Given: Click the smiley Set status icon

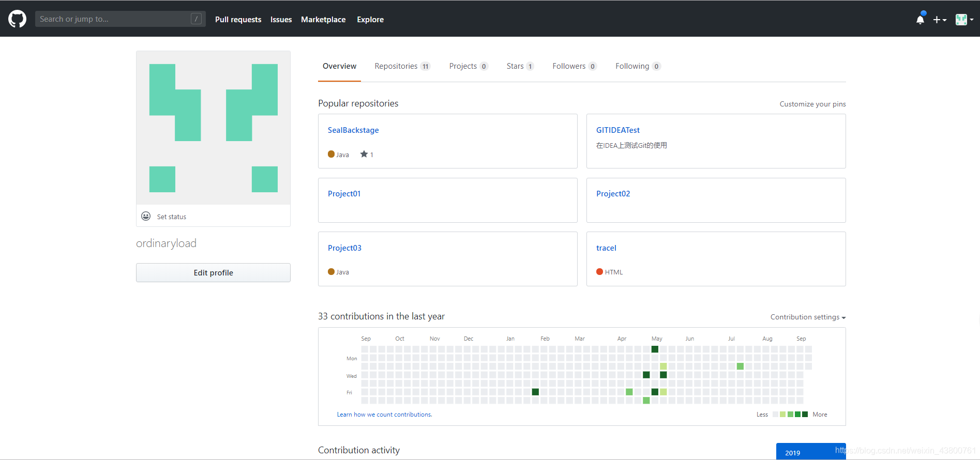Looking at the screenshot, I should pyautogui.click(x=146, y=216).
